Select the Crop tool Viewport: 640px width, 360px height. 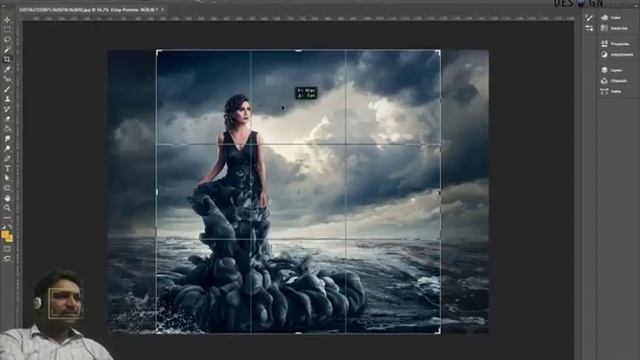[x=7, y=59]
